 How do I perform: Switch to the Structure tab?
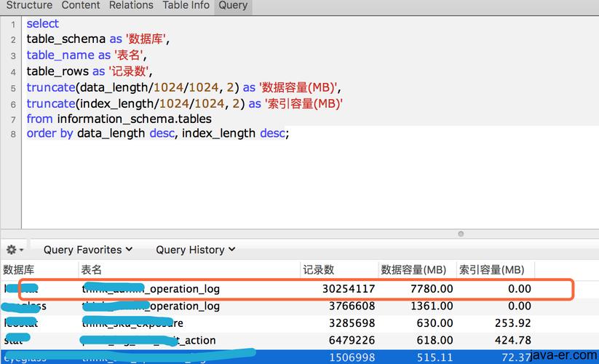[x=29, y=5]
